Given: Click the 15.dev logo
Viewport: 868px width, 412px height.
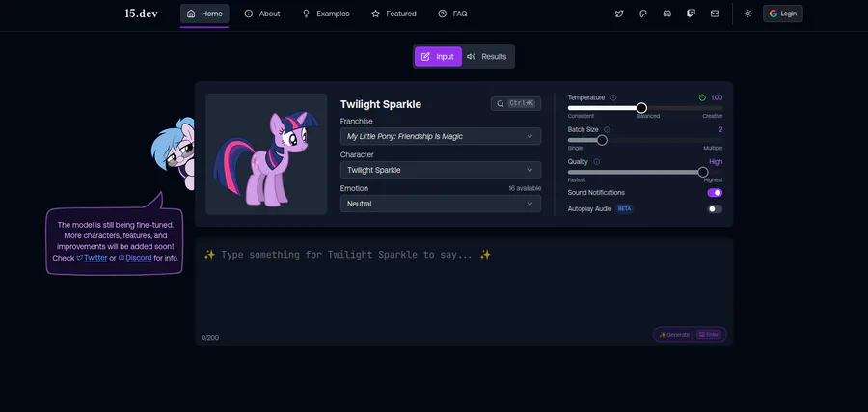Looking at the screenshot, I should tap(141, 14).
